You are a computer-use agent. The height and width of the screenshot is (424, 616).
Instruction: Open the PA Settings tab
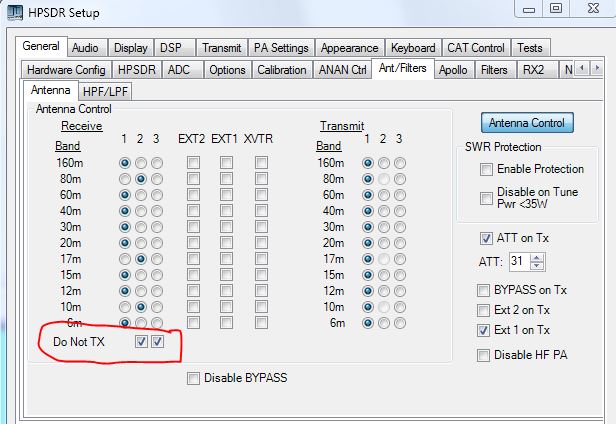tap(281, 48)
